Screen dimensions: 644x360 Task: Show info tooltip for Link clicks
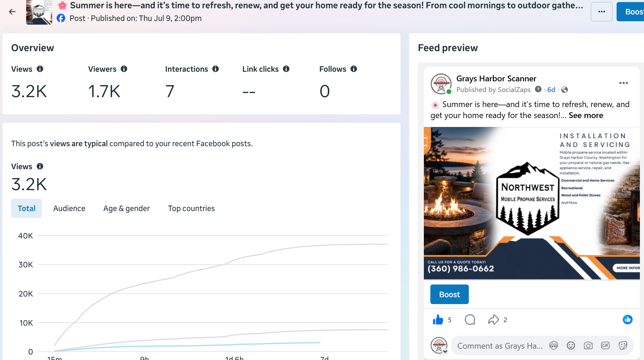pos(286,69)
